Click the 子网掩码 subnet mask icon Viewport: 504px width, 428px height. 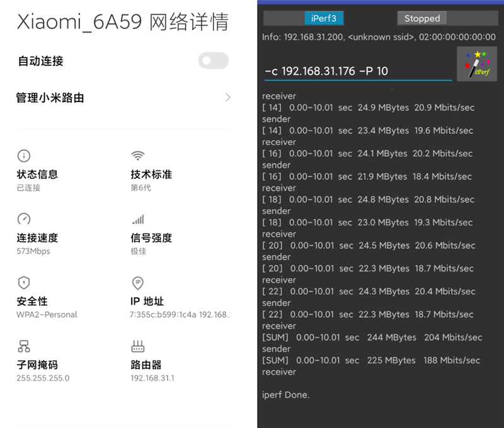[24, 346]
